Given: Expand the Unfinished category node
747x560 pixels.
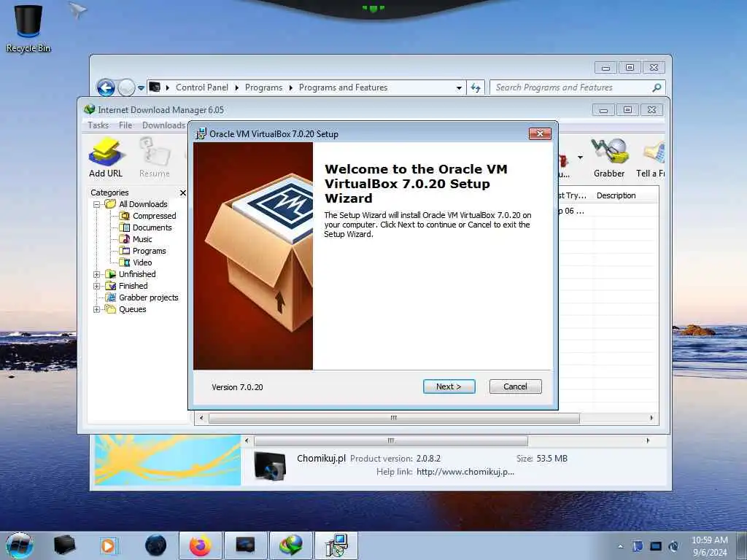Looking at the screenshot, I should coord(97,274).
